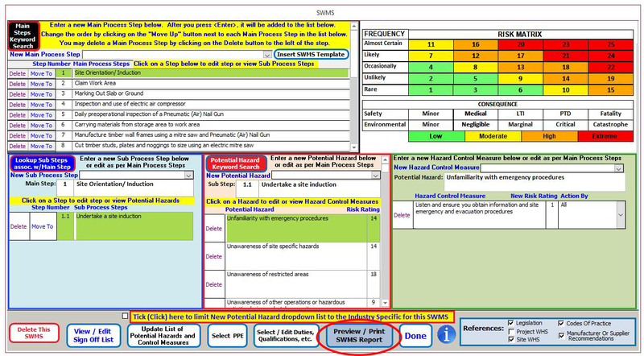Viewport: 644px width, 356px height.
Task: Tick the Industry Specific limit checkbox
Action: tap(125, 316)
